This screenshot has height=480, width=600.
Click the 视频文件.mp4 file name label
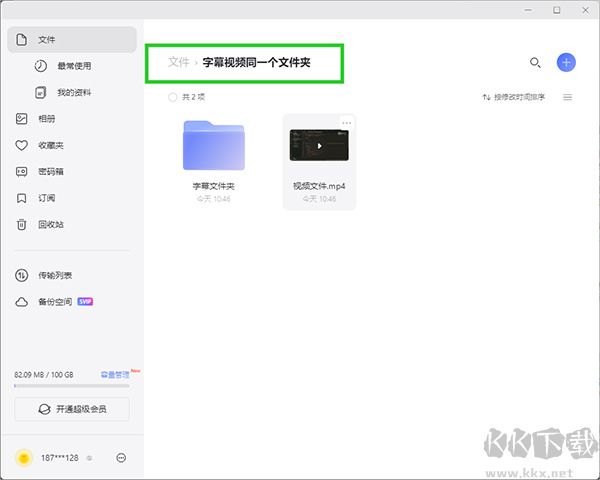319,186
